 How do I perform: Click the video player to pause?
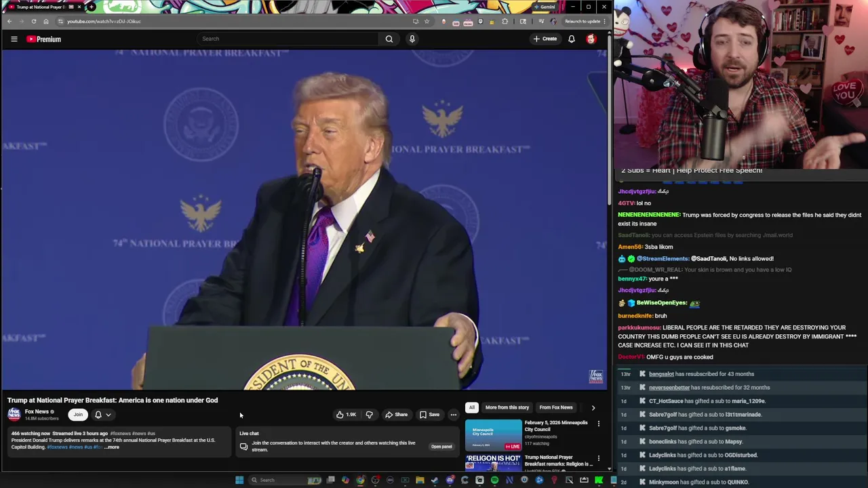coord(304,220)
